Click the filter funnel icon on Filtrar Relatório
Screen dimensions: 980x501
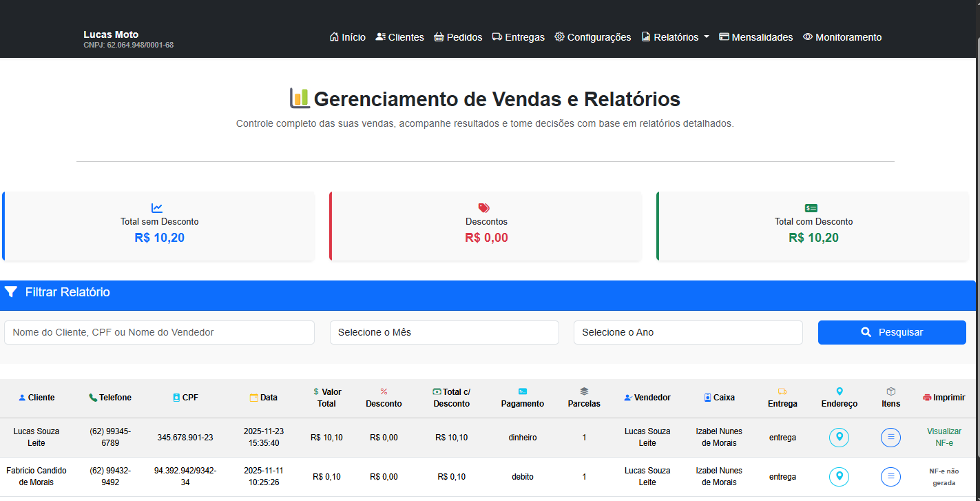[x=11, y=292]
